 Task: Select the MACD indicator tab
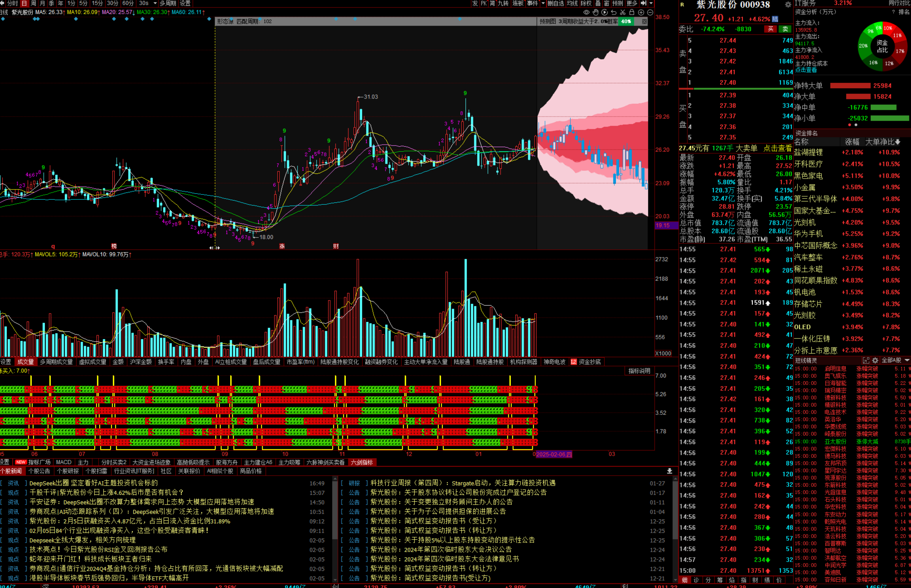point(63,462)
